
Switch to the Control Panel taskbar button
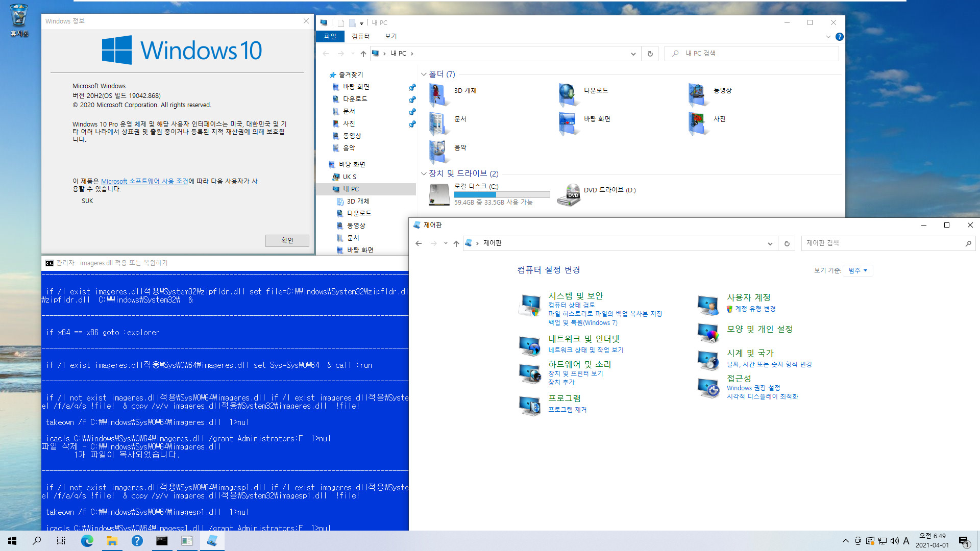pos(212,541)
